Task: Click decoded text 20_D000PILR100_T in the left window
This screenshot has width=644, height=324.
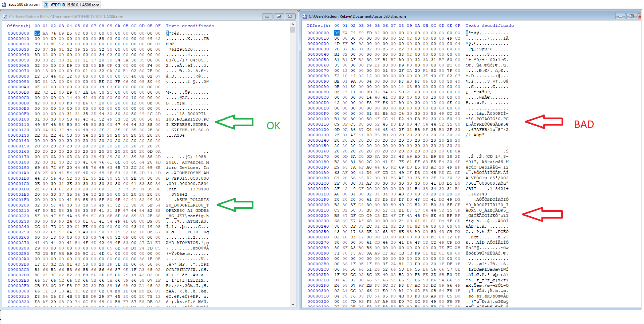Action: point(187,205)
